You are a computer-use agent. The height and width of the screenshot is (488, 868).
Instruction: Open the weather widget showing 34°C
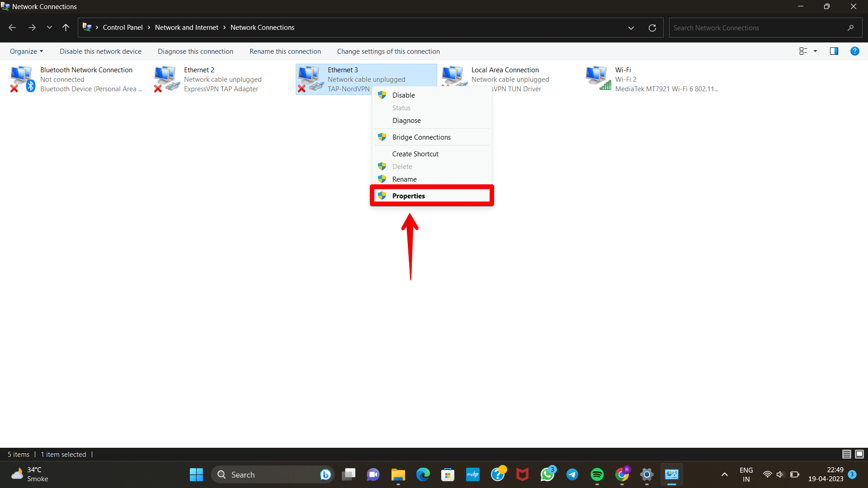(x=30, y=474)
